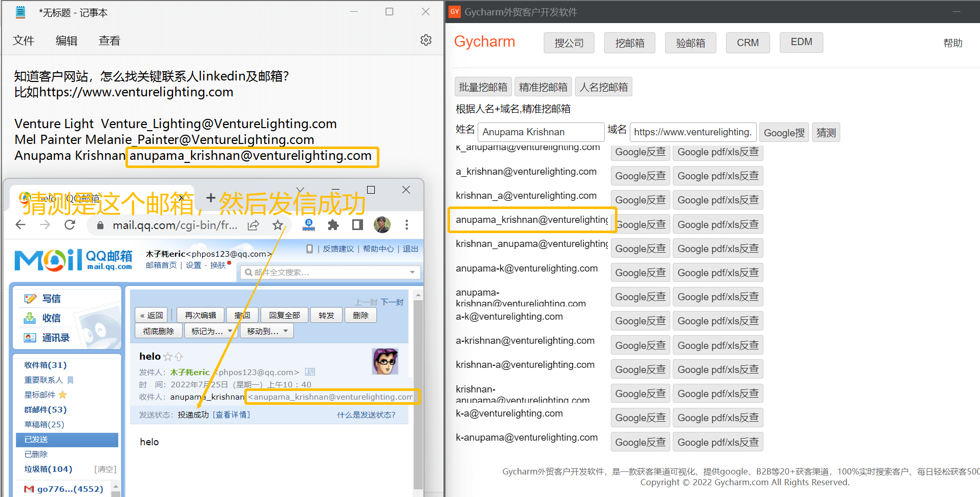Viewport: 980px width, 497px height.
Task: Click the 退出 logout link
Action: [x=410, y=248]
